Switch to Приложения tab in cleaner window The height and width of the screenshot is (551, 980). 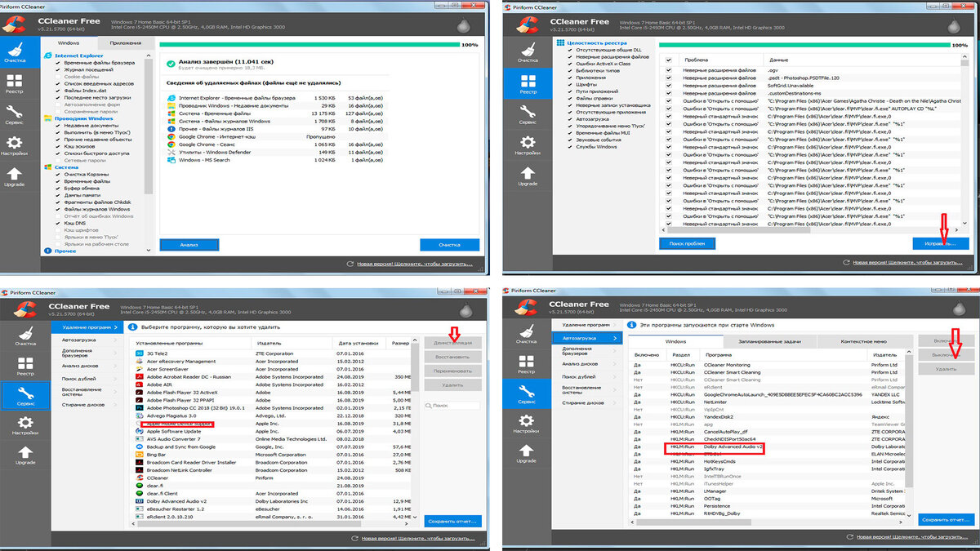125,42
